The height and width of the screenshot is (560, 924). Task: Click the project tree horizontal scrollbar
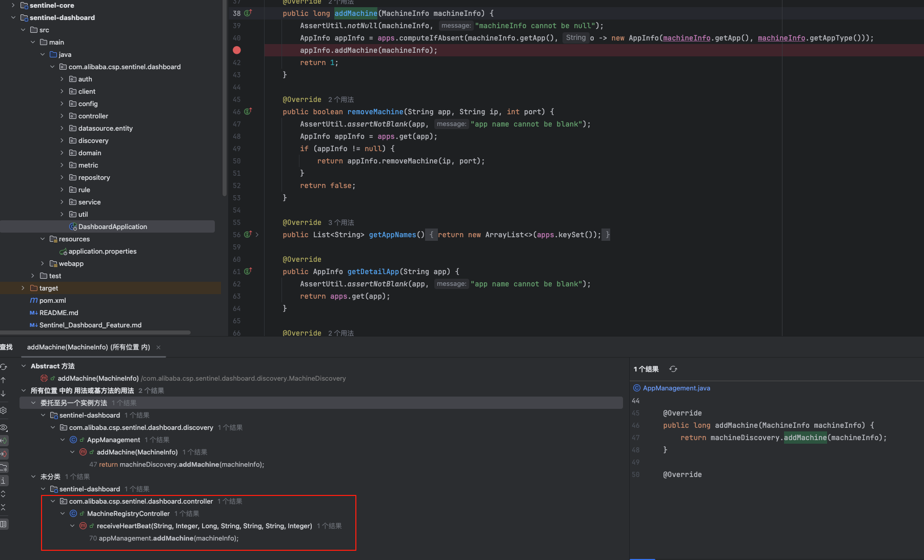point(95,333)
